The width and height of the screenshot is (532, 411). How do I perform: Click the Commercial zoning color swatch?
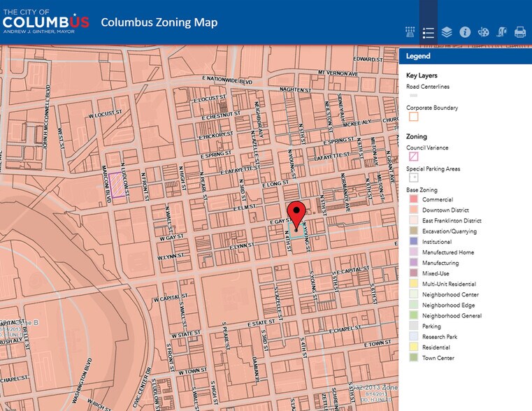tap(414, 200)
